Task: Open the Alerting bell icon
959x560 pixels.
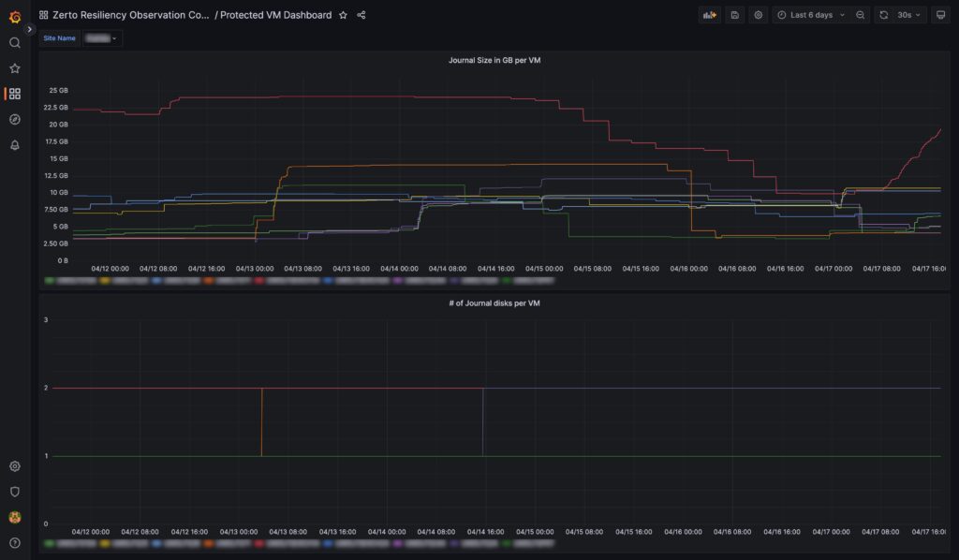Action: click(x=15, y=145)
